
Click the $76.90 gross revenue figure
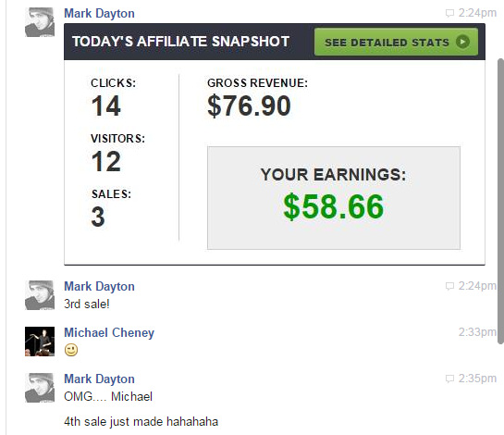point(249,106)
